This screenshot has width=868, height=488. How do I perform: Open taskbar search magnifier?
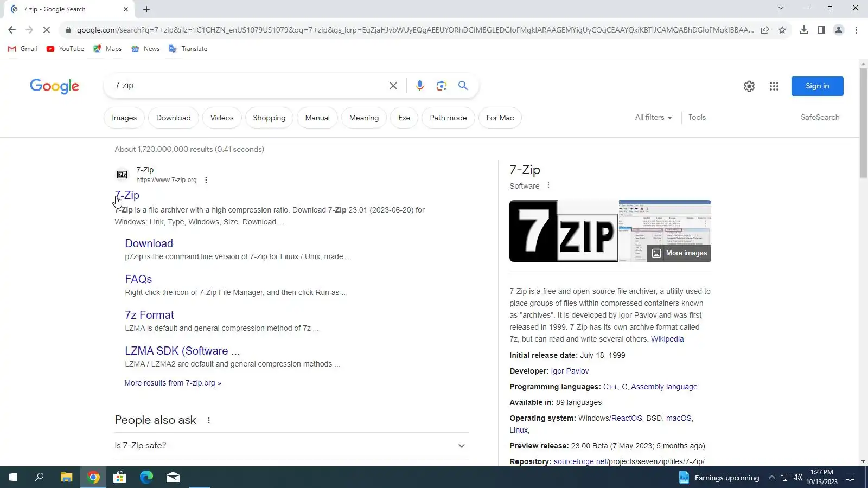click(x=39, y=477)
